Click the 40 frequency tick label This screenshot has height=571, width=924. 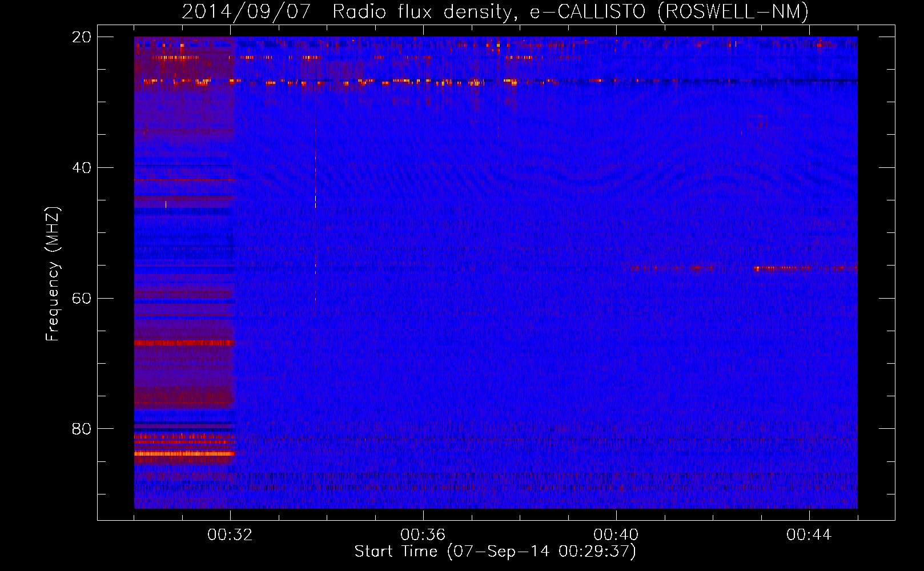pos(81,168)
